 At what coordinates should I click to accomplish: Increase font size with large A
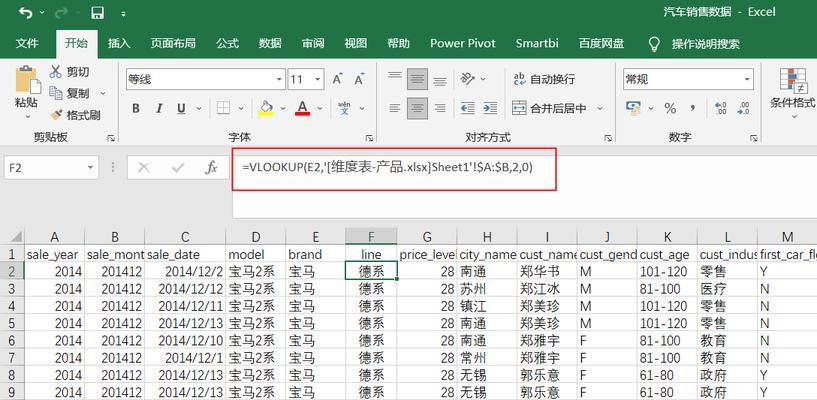point(338,79)
